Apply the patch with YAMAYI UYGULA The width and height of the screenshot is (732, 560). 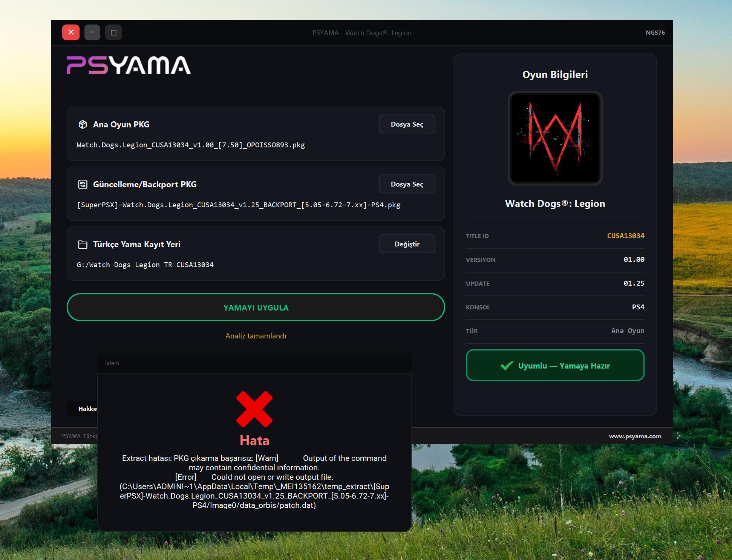(256, 308)
